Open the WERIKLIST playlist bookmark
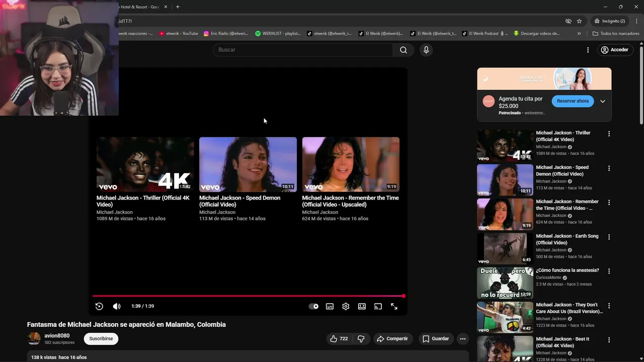Viewport: 644px width, 362px height. 278,34
